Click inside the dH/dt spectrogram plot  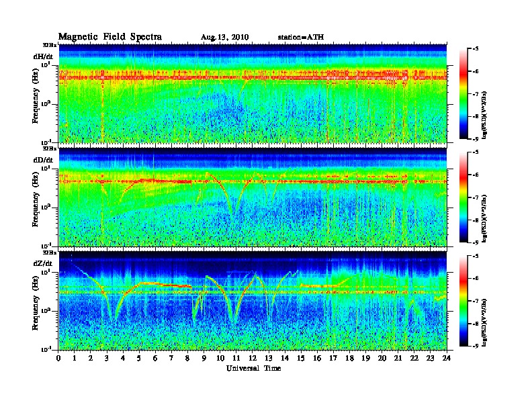[x=253, y=93]
